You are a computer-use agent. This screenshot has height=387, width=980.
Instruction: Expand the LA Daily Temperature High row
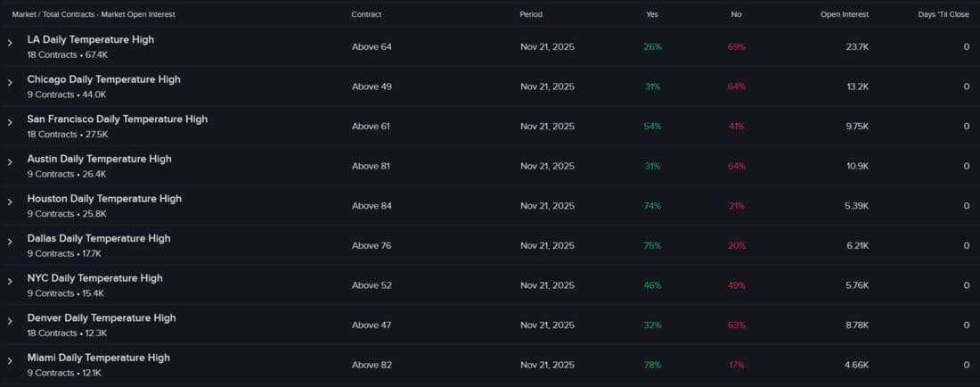(x=10, y=43)
